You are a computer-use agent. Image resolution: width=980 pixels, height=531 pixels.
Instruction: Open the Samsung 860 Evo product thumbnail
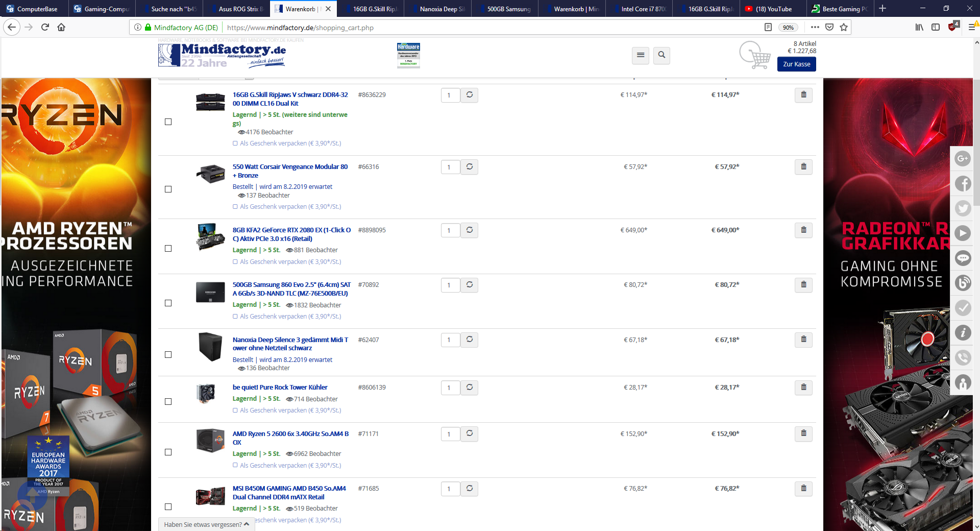point(210,293)
